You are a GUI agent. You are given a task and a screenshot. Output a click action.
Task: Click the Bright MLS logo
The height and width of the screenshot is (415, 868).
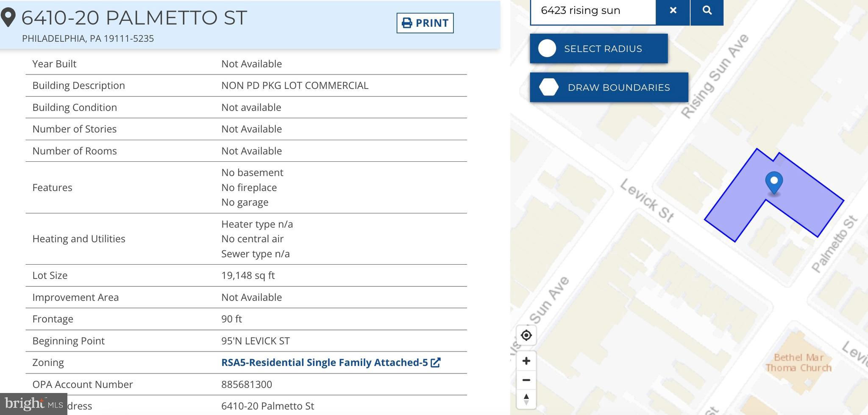point(33,404)
